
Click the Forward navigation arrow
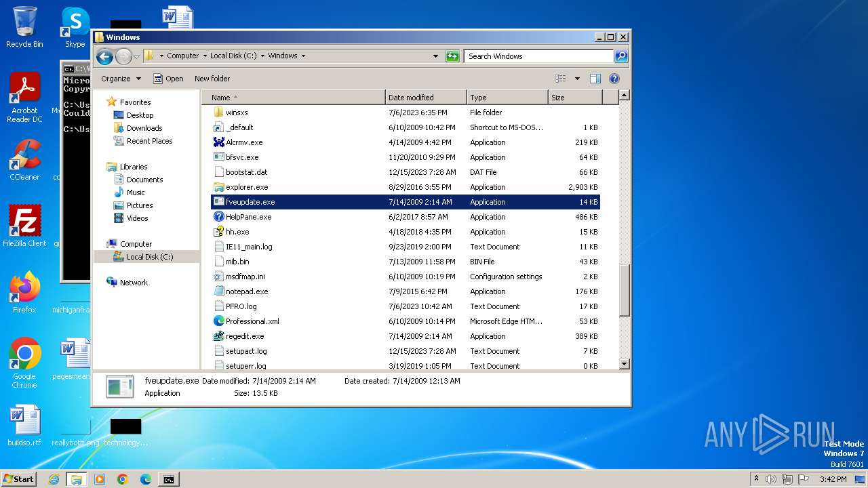click(123, 56)
